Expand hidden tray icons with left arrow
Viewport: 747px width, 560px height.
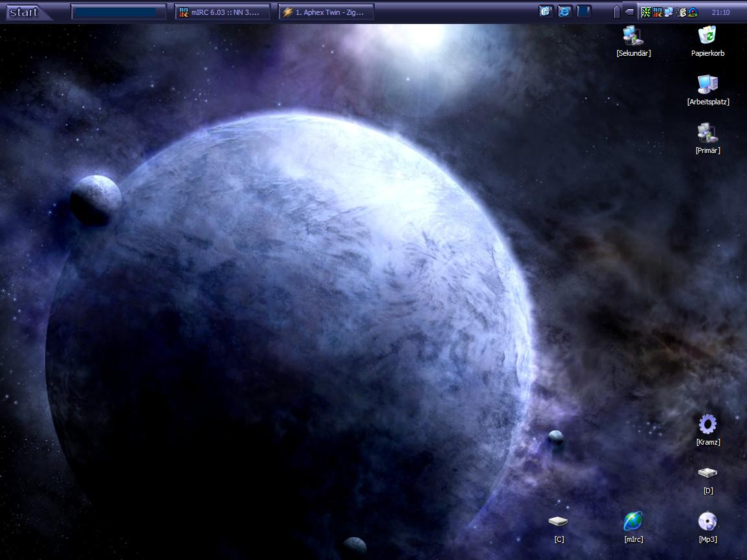629,12
